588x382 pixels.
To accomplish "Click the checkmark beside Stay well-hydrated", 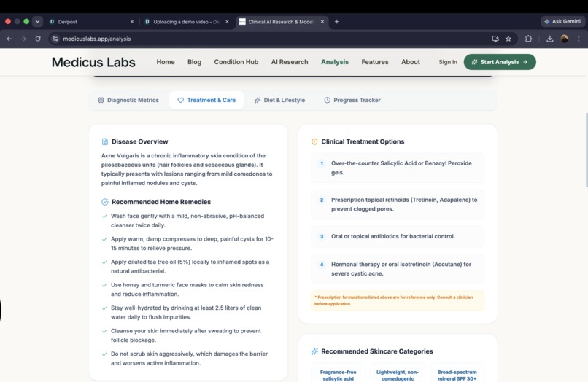I will 104,308.
